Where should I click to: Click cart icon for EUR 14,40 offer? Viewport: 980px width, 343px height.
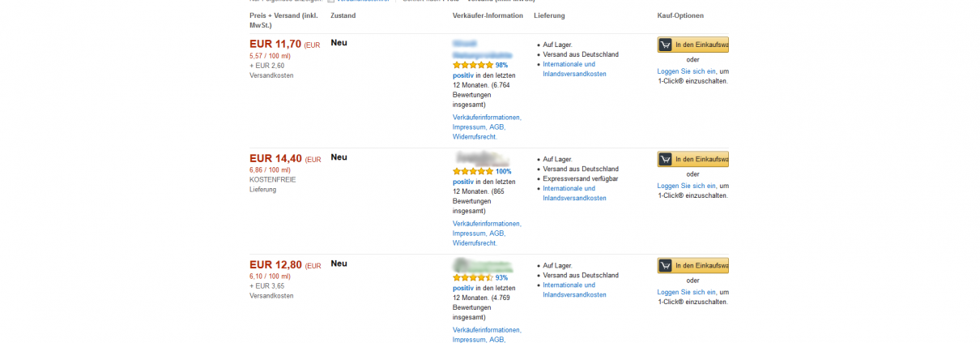[665, 160]
